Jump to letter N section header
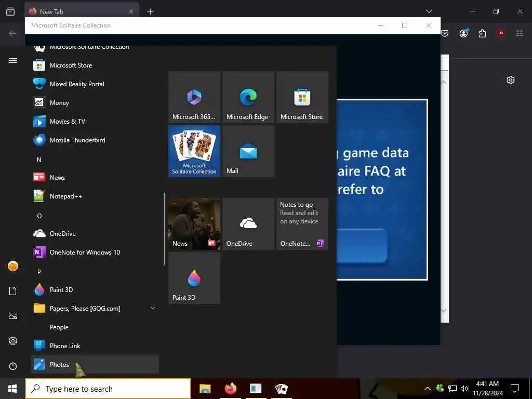The width and height of the screenshot is (532, 399). point(39,159)
